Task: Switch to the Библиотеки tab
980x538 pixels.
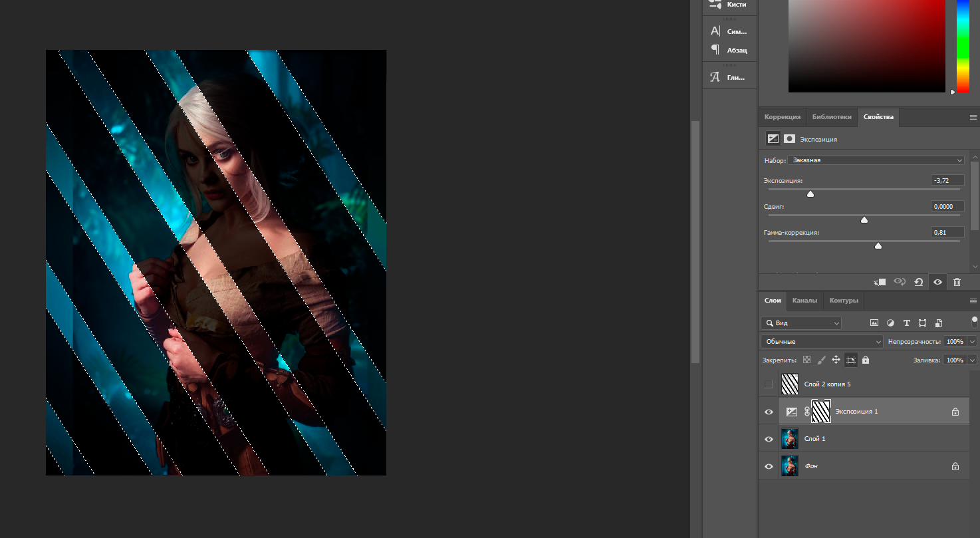Action: click(x=832, y=117)
